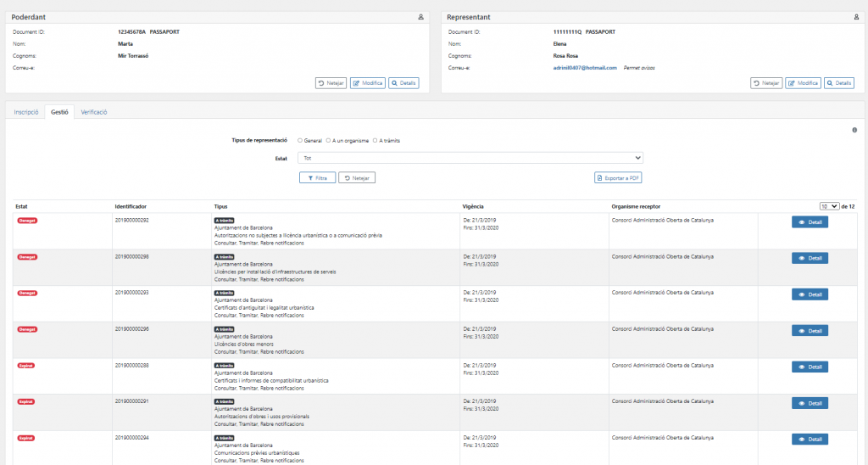
Task: View Detall for record 201900000288
Action: [810, 367]
